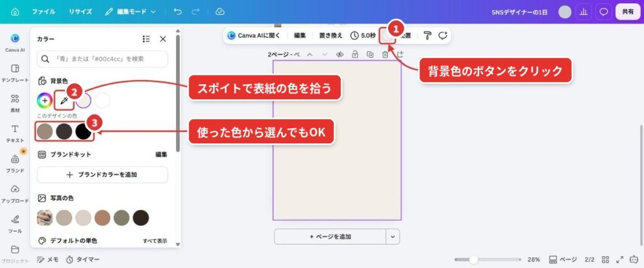Pick the olive gray photo color swatch
644x268 pixels.
coord(121,218)
